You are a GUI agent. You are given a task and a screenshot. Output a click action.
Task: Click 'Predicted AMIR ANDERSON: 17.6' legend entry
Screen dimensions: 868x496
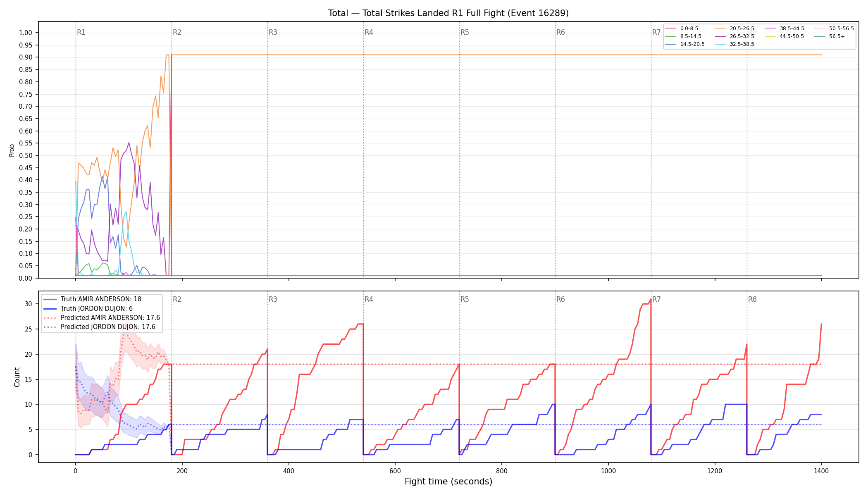(x=102, y=318)
